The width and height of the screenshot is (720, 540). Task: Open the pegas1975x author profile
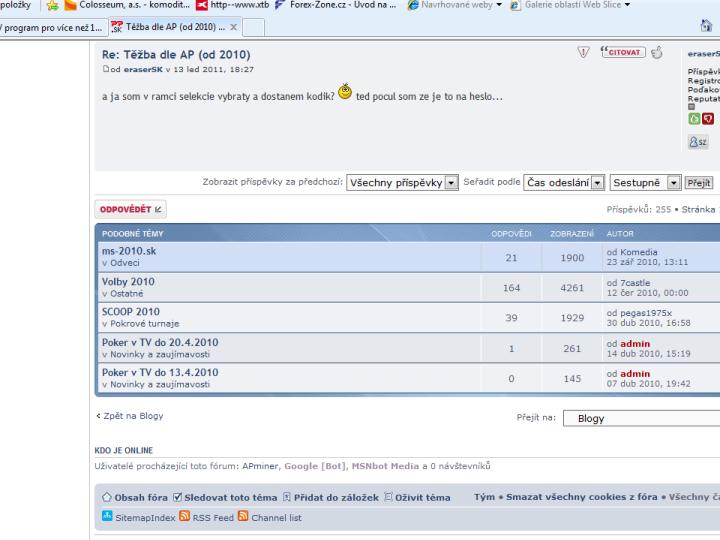(646, 313)
